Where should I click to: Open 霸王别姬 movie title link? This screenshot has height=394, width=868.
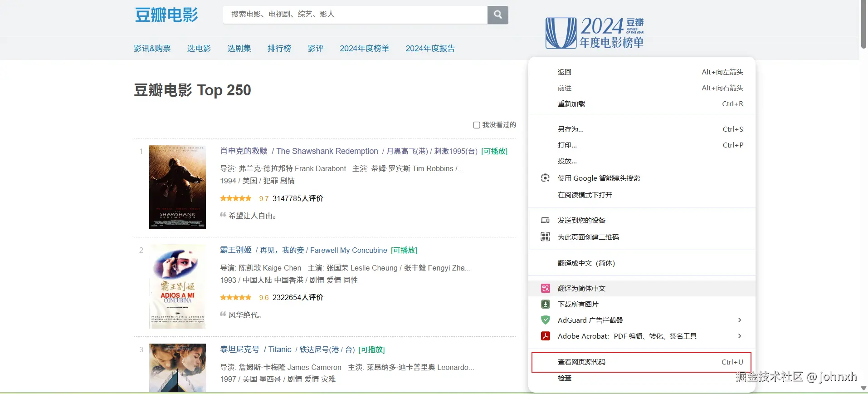pos(235,250)
